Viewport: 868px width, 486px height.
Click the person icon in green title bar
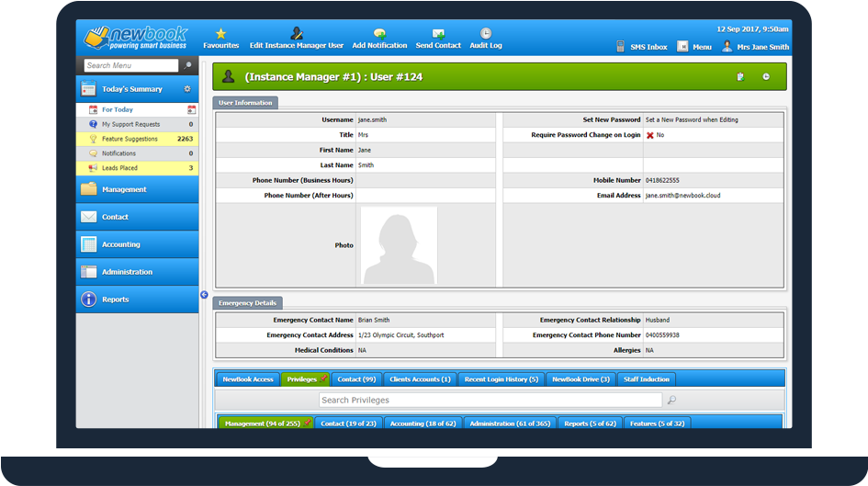pos(228,77)
